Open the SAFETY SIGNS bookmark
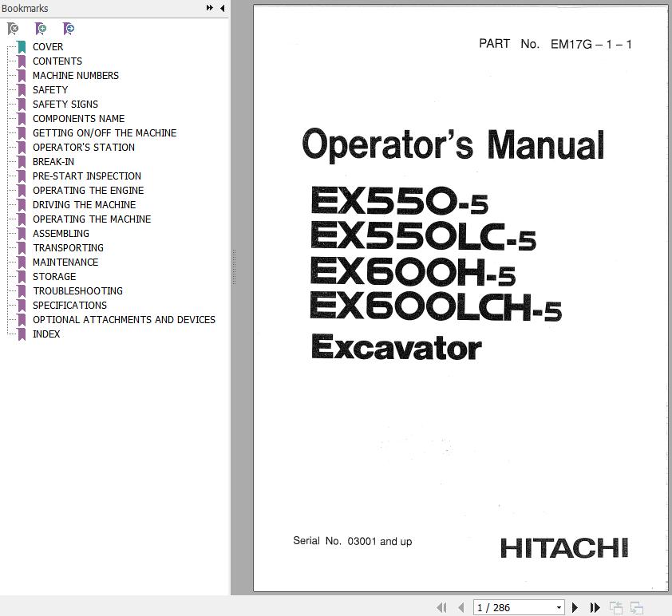 pyautogui.click(x=65, y=104)
